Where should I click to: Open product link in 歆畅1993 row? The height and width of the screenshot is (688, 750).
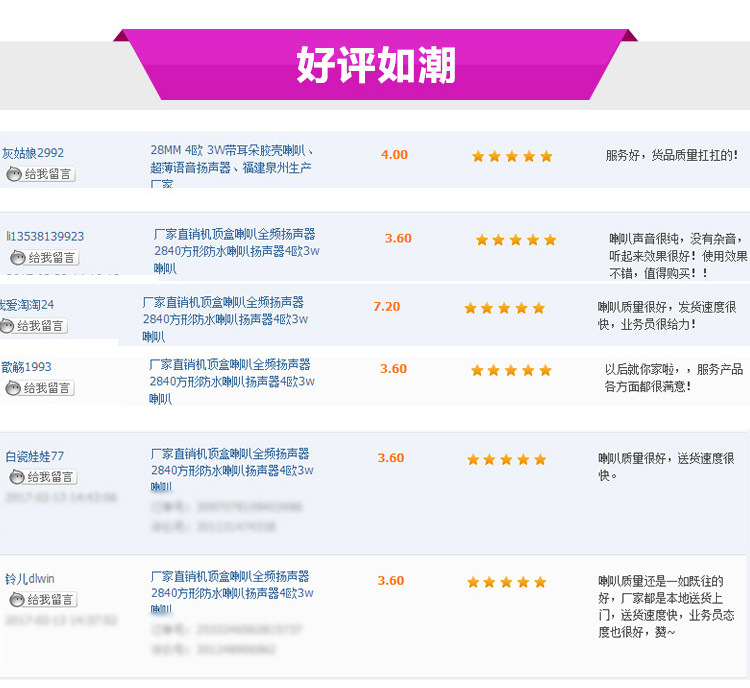[x=232, y=381]
